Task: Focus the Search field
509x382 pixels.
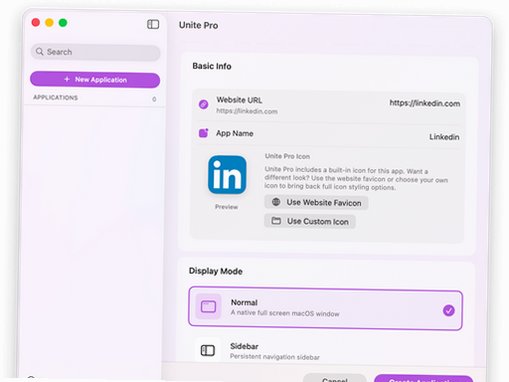Action: tap(95, 52)
